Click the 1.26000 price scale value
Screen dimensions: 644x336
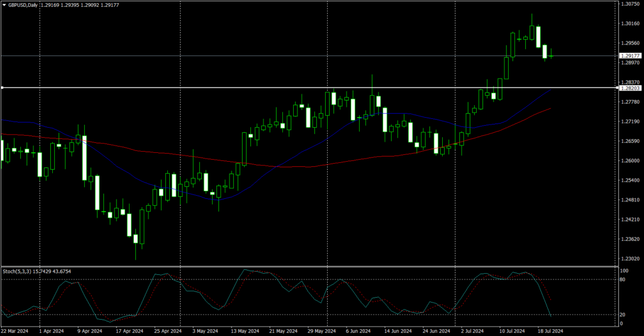click(x=629, y=161)
